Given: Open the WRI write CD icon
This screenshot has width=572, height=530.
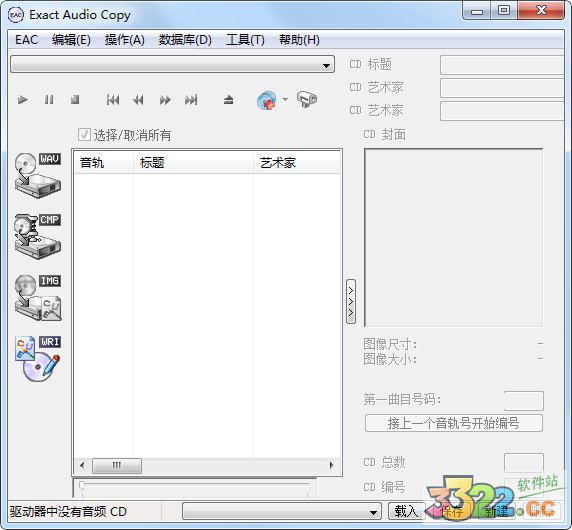Looking at the screenshot, I should point(38,358).
